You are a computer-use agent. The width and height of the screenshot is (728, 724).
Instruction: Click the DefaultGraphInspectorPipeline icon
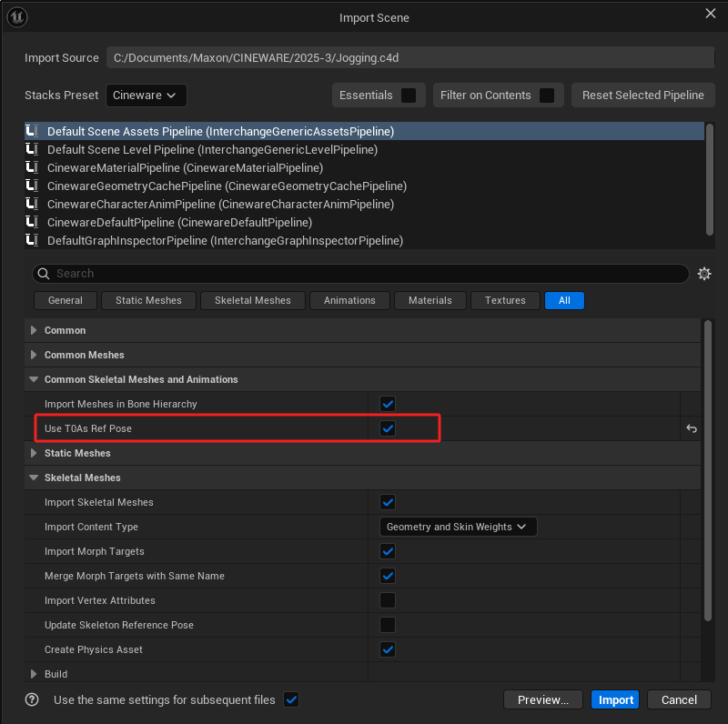tap(33, 241)
